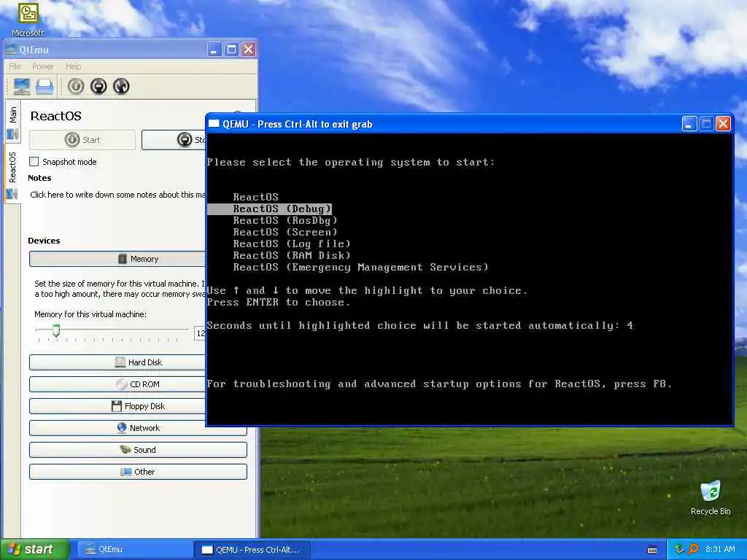Screen dimensions: 747x560
Task: Expand the Hard Disk device section
Action: pos(117,362)
